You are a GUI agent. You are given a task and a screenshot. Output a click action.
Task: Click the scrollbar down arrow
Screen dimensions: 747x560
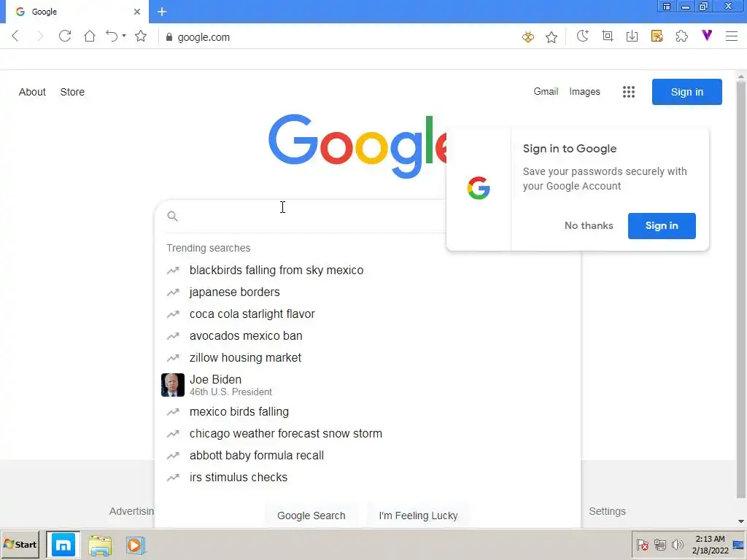pyautogui.click(x=741, y=521)
